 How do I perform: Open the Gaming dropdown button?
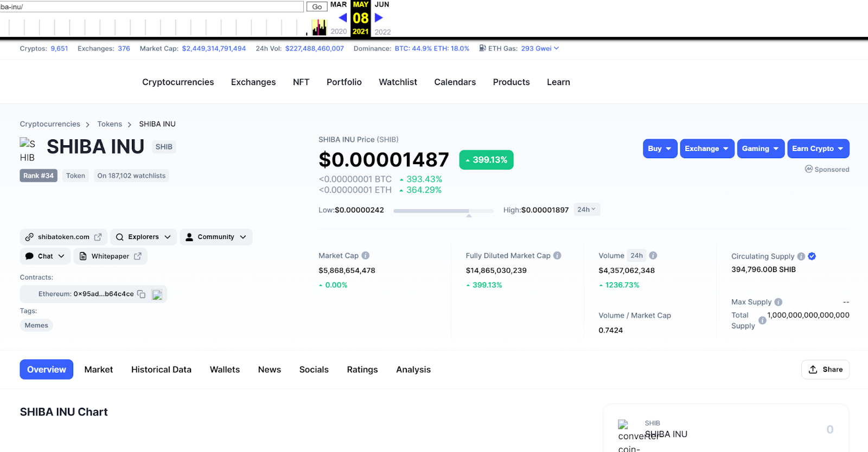tap(761, 148)
